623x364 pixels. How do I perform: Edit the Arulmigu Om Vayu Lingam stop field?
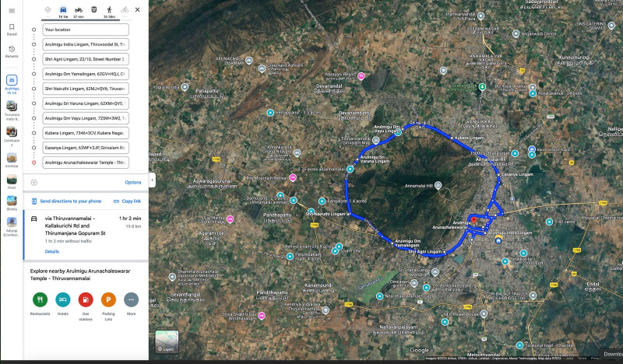pos(86,118)
